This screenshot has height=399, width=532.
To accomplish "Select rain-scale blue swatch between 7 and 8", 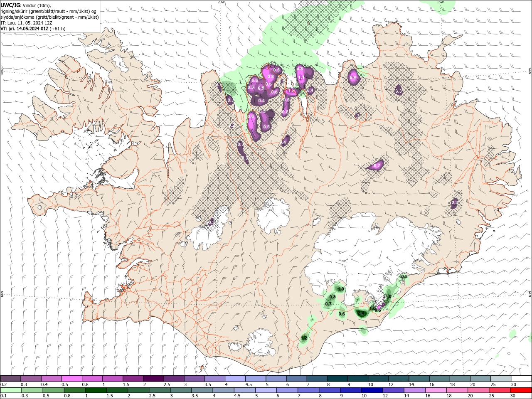I will point(308,390).
